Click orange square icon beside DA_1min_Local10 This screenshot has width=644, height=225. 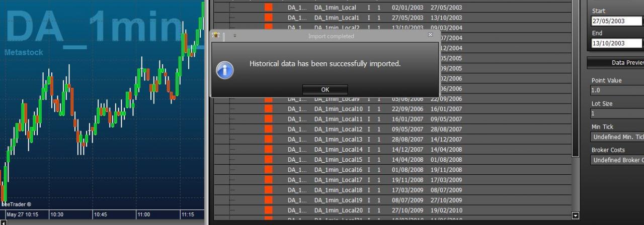pyautogui.click(x=268, y=109)
